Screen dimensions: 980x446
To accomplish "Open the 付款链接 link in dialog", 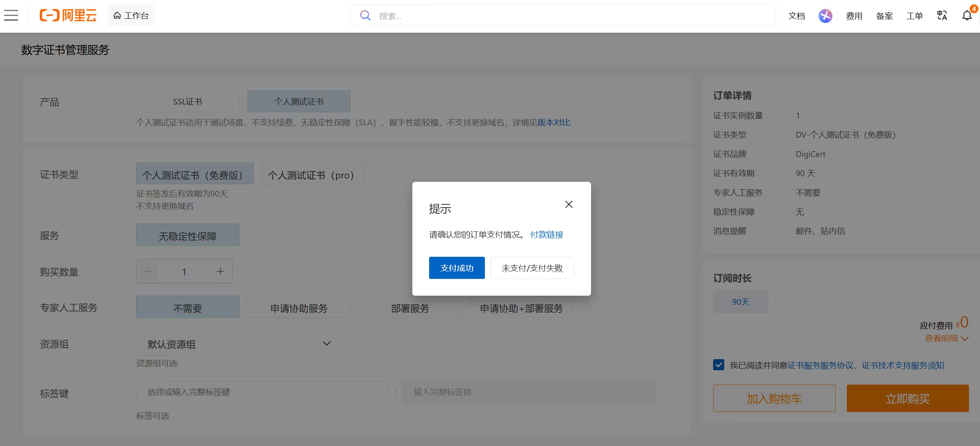I will click(x=547, y=235).
